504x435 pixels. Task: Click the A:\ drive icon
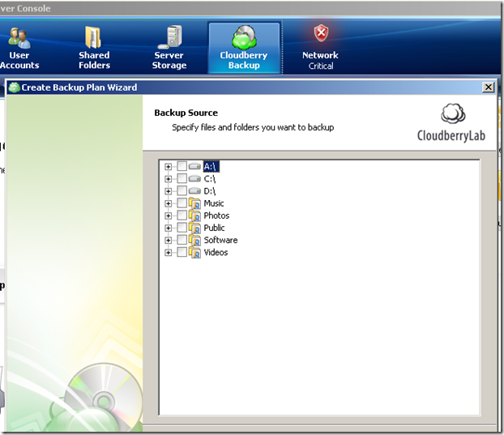coord(194,166)
